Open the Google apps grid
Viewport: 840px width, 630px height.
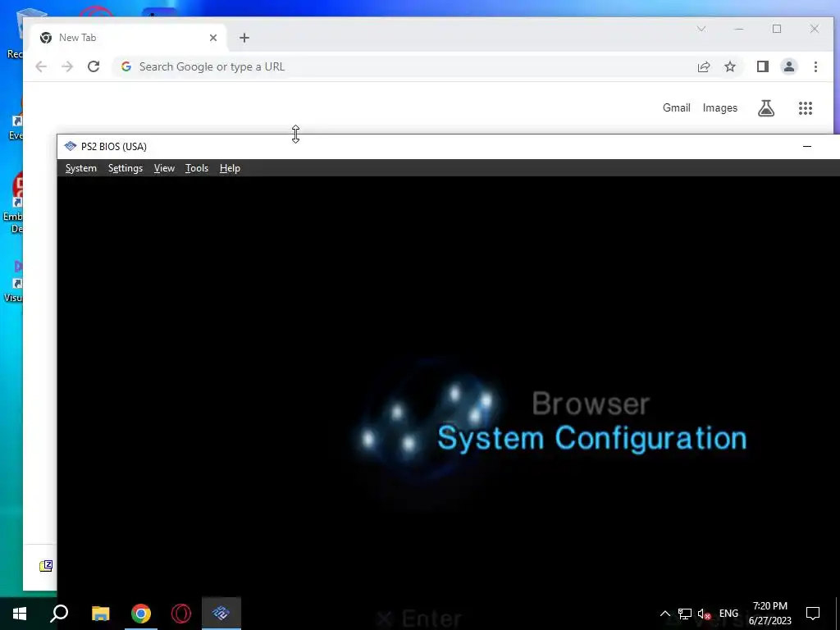pyautogui.click(x=806, y=108)
